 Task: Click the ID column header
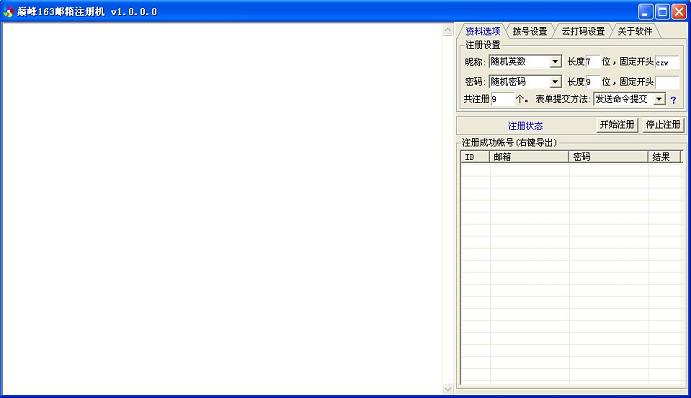click(x=475, y=157)
